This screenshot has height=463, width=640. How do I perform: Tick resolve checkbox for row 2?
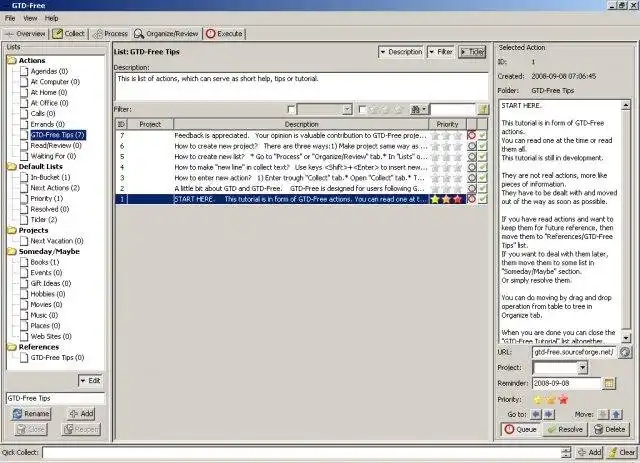[x=482, y=188]
